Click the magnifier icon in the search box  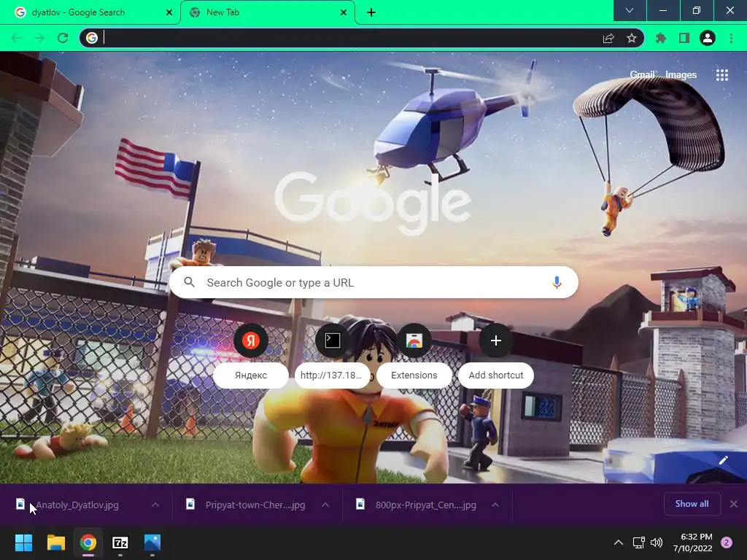click(189, 282)
